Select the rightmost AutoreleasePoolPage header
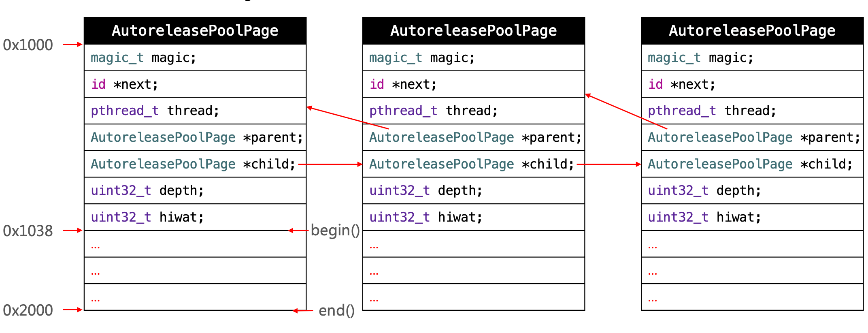 (x=752, y=31)
